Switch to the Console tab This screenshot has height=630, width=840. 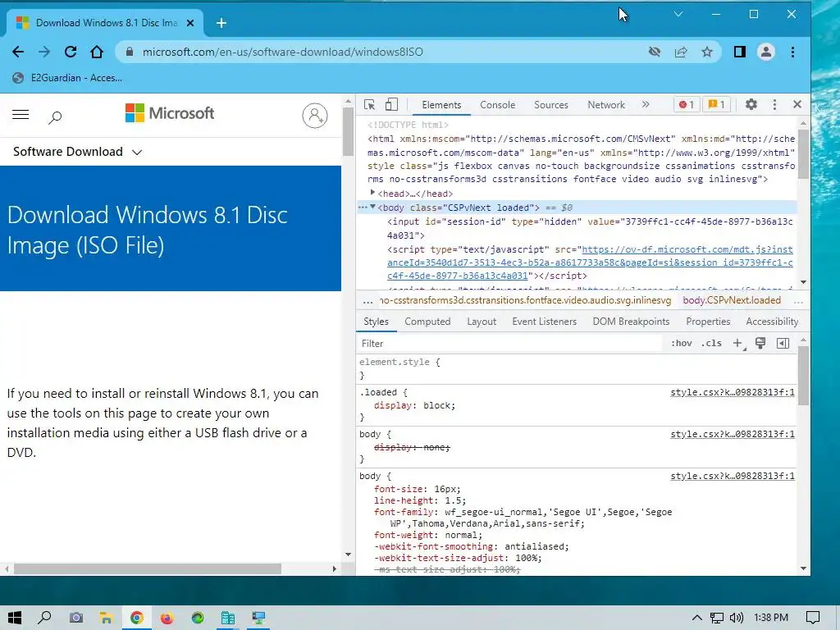tap(497, 105)
